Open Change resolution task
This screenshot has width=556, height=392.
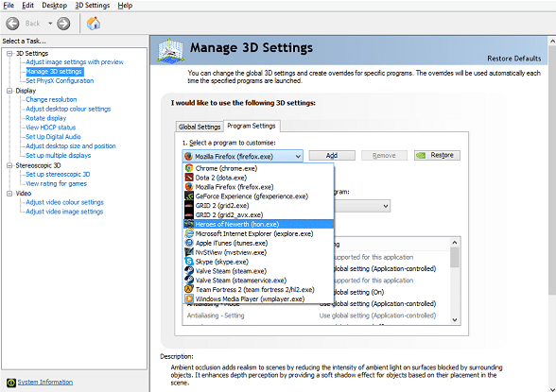51,99
